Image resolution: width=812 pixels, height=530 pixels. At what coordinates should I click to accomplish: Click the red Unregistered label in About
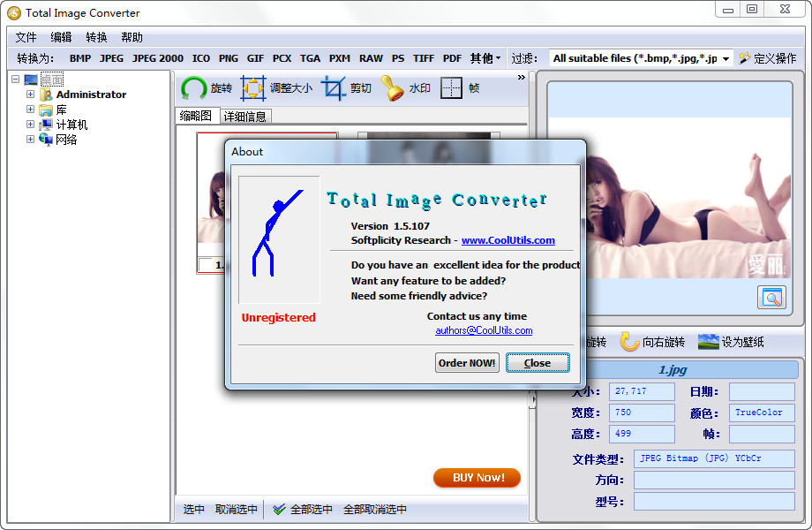pos(279,318)
